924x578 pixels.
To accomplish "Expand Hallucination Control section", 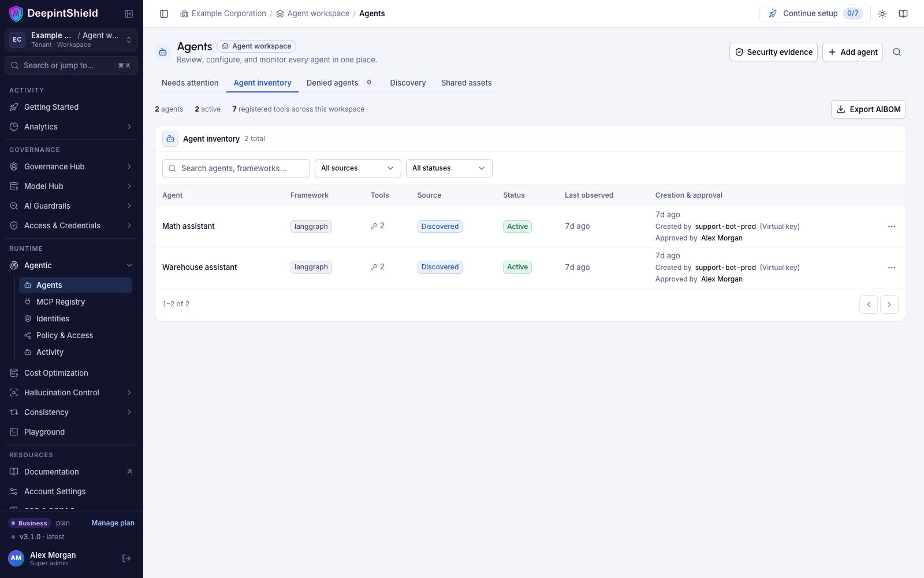I will (x=72, y=392).
